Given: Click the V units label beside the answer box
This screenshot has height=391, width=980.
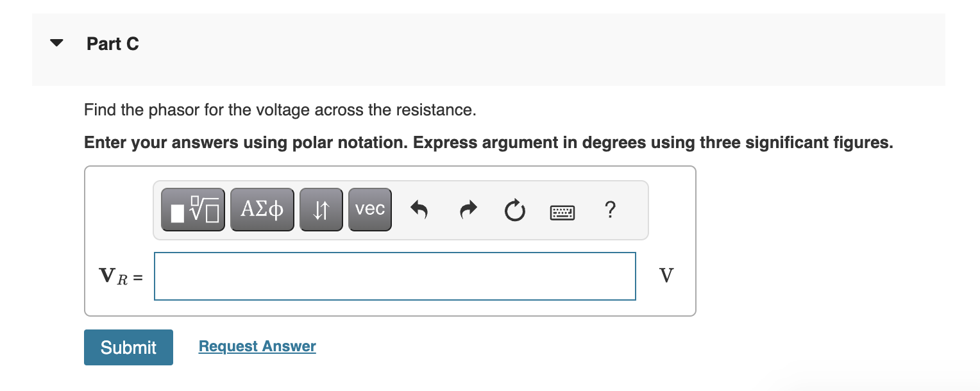Looking at the screenshot, I should coord(666,275).
